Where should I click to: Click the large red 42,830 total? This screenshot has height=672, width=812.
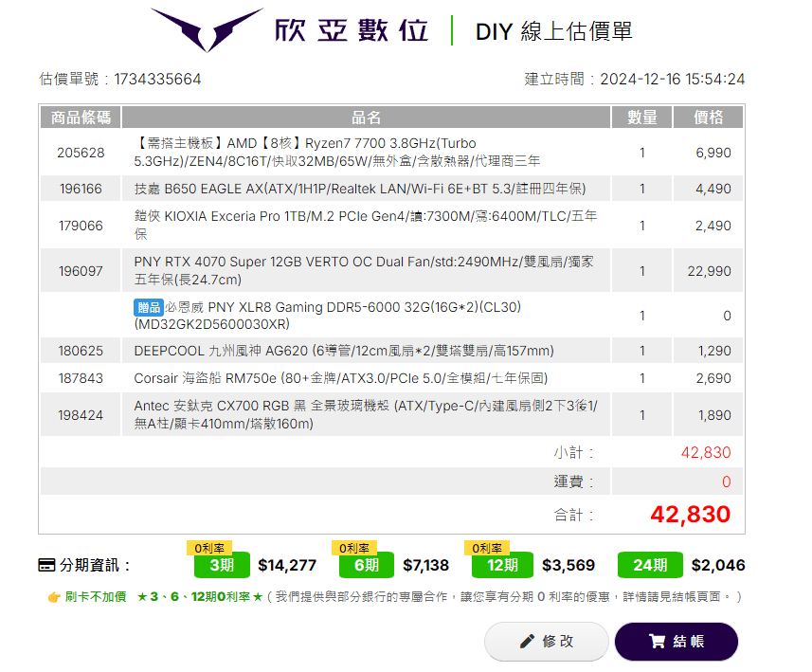coord(690,515)
